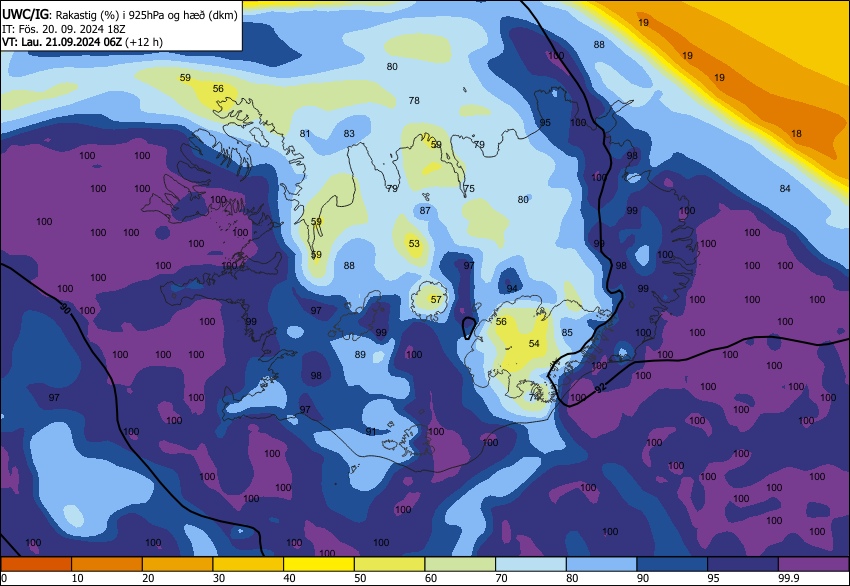Click the legend tick label '10'
850x586 pixels.
pyautogui.click(x=78, y=578)
